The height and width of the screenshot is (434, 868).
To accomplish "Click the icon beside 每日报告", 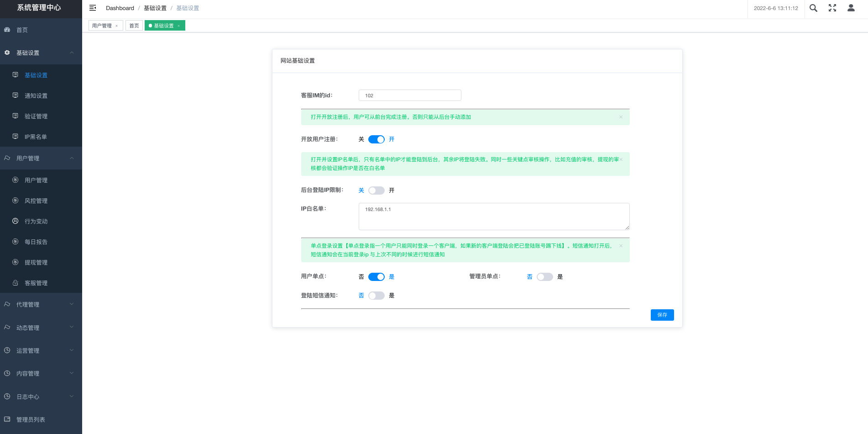I will point(16,241).
